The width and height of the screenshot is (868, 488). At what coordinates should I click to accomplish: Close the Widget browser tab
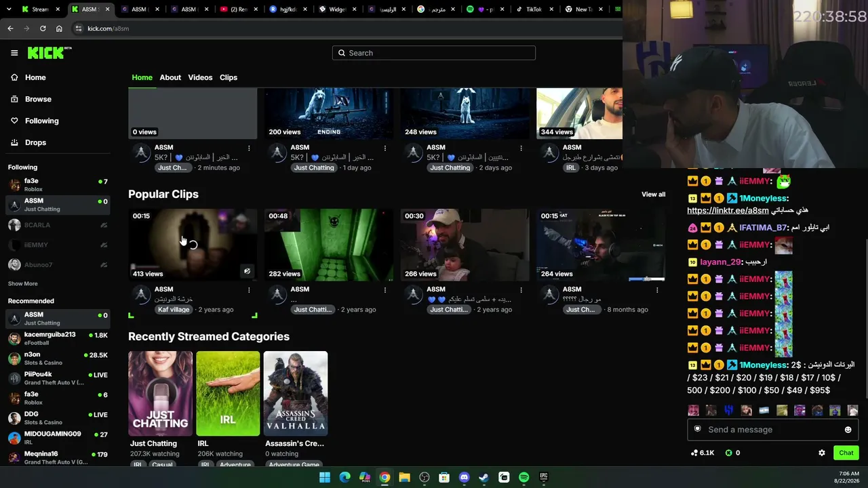(x=355, y=9)
